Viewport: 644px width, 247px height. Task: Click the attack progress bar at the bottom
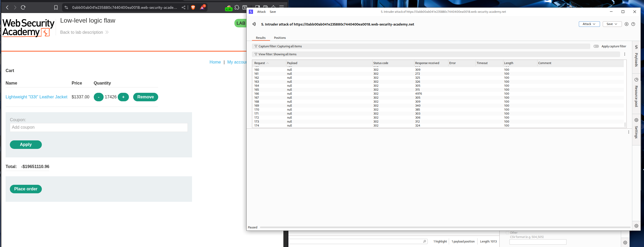pyautogui.click(x=445, y=227)
